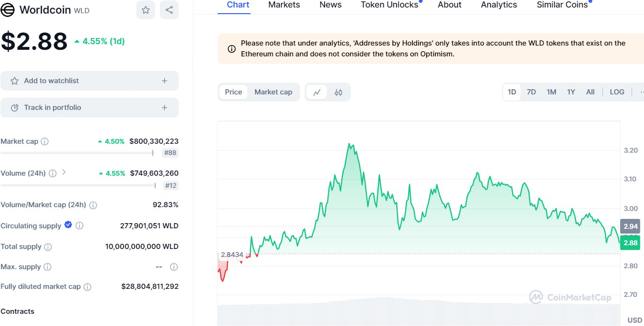Screen dimensions: 644x326
Task: Toggle chart to Market cap view
Action: (x=273, y=92)
